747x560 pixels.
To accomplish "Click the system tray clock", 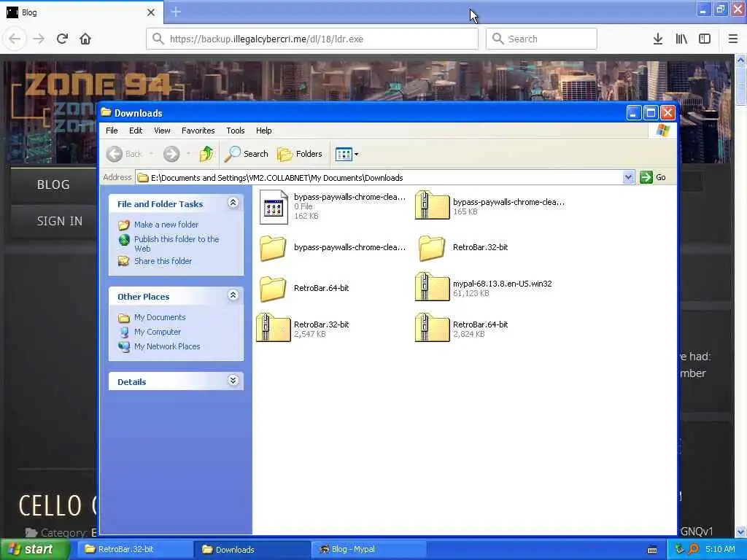I will coord(720,549).
